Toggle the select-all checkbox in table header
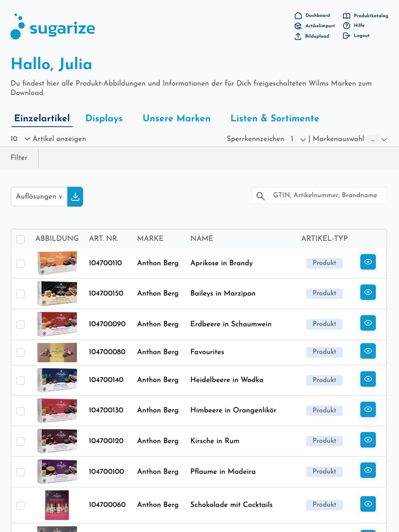Viewport: 399px width, 532px height. click(x=21, y=239)
